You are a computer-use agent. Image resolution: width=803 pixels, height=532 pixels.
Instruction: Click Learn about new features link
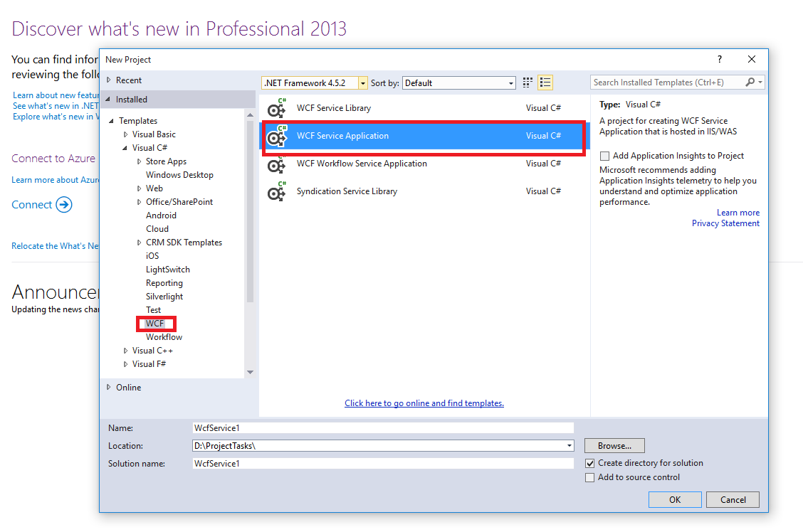56,95
